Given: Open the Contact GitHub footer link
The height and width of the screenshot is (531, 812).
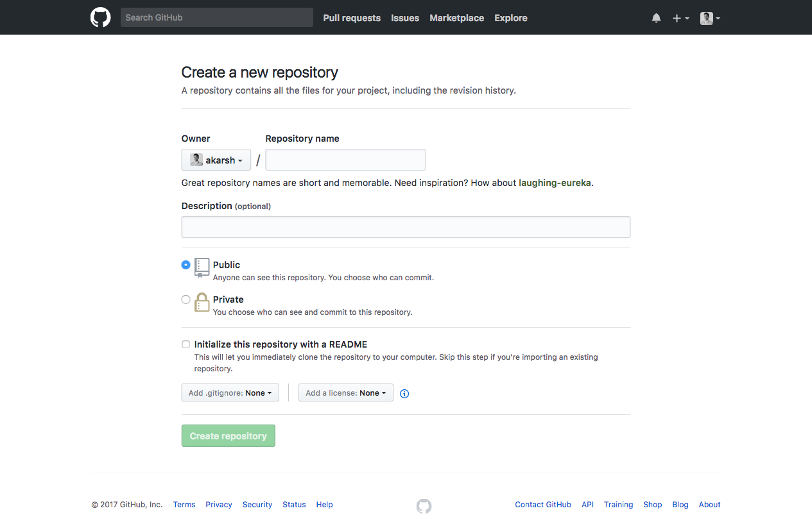Looking at the screenshot, I should pos(543,505).
